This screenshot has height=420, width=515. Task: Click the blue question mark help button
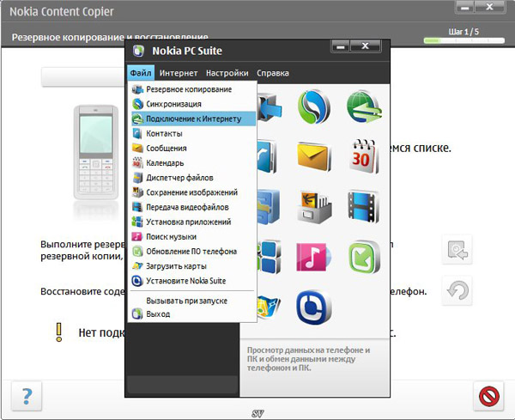point(27,397)
